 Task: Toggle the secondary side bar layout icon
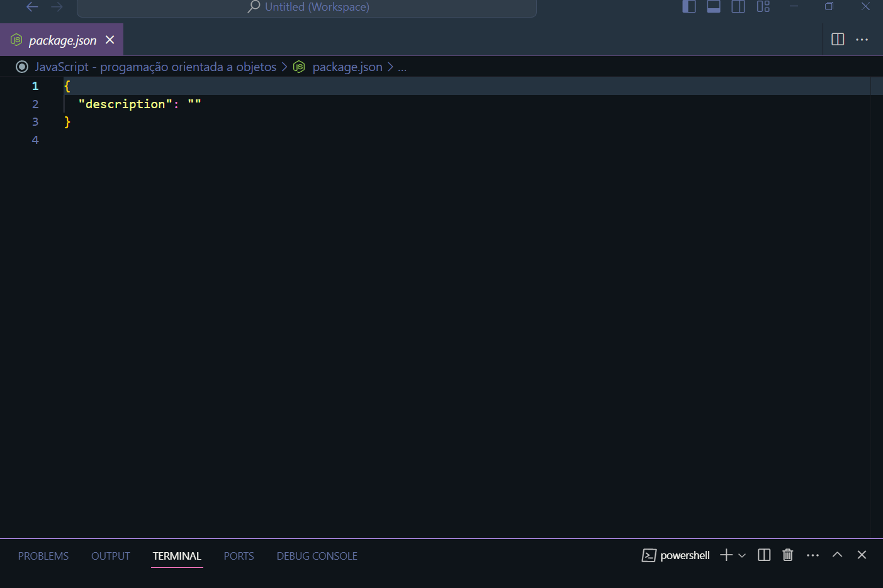pyautogui.click(x=738, y=7)
